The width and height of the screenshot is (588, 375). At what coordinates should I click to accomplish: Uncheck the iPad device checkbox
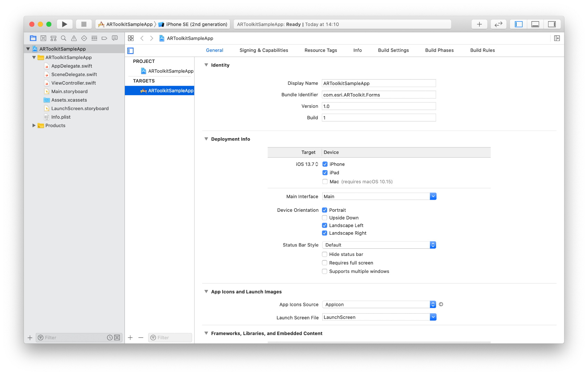(x=325, y=173)
